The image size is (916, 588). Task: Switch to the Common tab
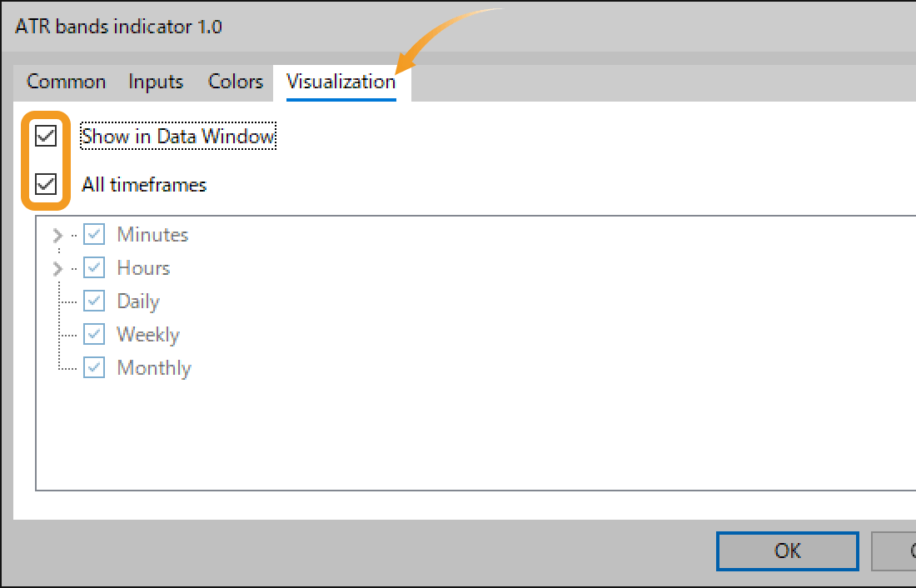pos(66,82)
